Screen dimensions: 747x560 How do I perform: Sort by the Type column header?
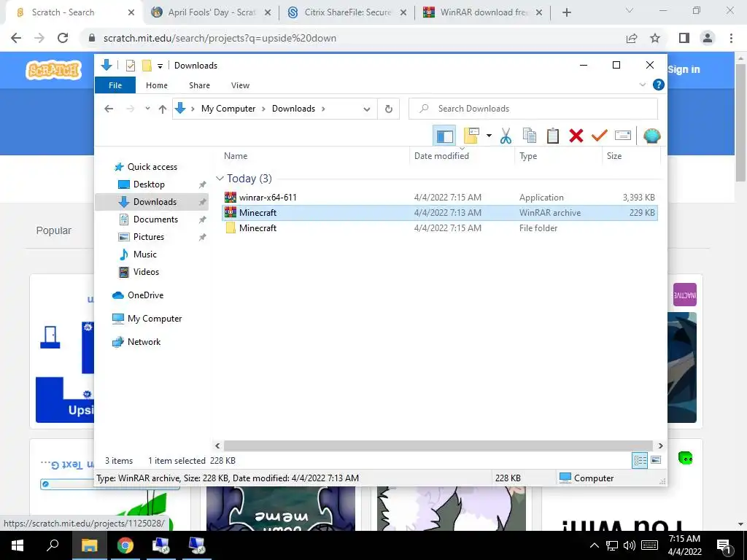click(528, 156)
